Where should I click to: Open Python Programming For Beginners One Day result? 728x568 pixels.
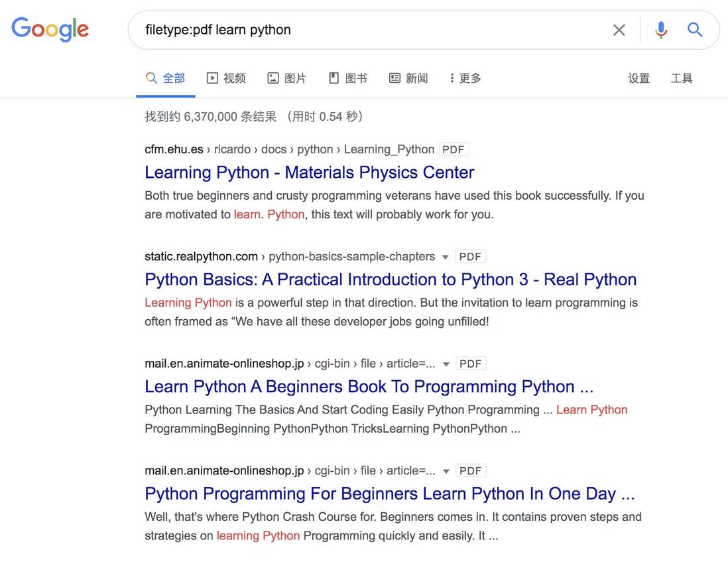tap(390, 494)
